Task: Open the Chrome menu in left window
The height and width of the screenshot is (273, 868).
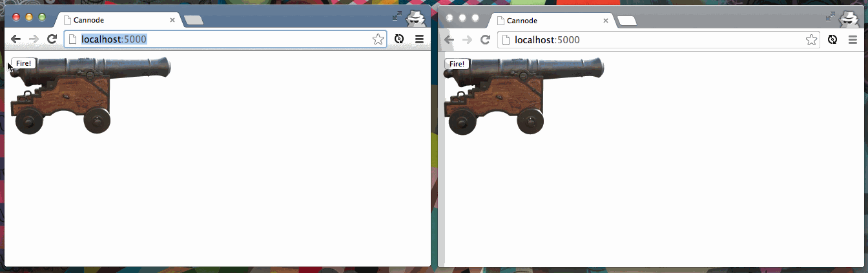Action: point(419,39)
